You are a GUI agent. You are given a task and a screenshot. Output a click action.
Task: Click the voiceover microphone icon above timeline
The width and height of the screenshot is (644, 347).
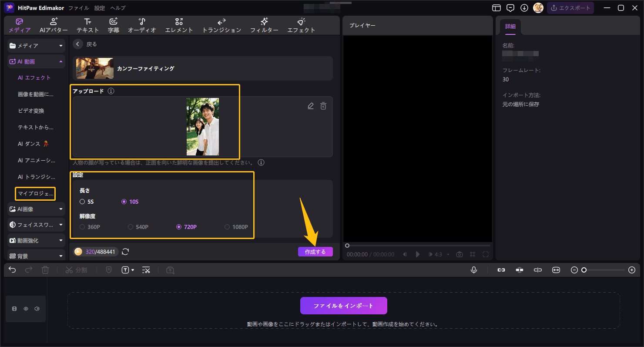474,270
